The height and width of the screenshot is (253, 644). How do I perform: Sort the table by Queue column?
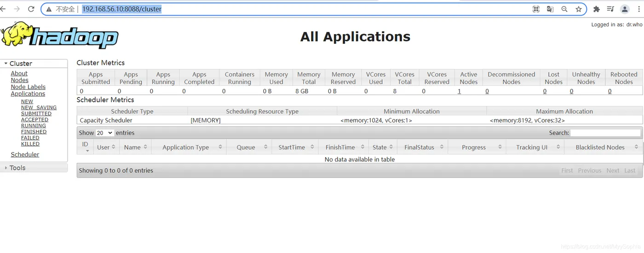[x=249, y=147]
